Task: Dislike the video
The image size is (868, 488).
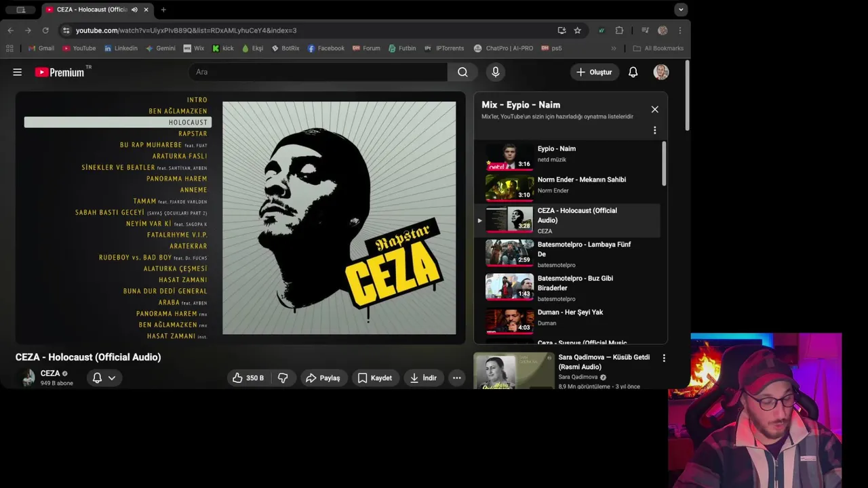Action: point(283,378)
